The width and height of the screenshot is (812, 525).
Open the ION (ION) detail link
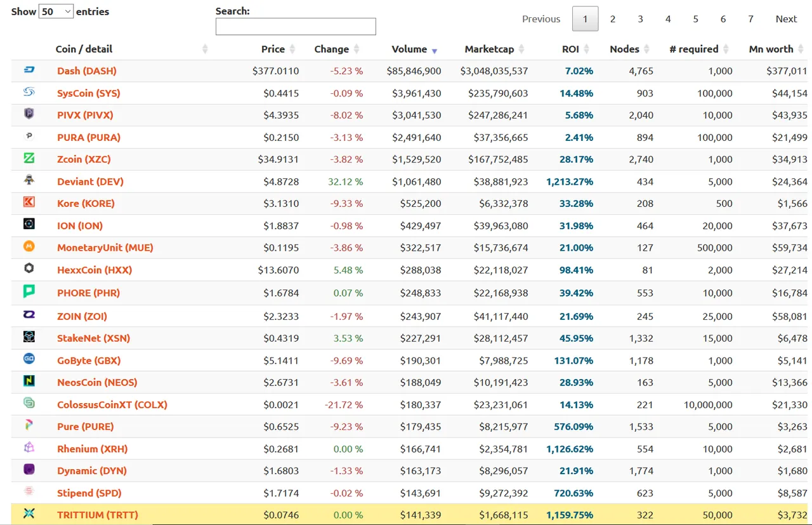point(80,225)
